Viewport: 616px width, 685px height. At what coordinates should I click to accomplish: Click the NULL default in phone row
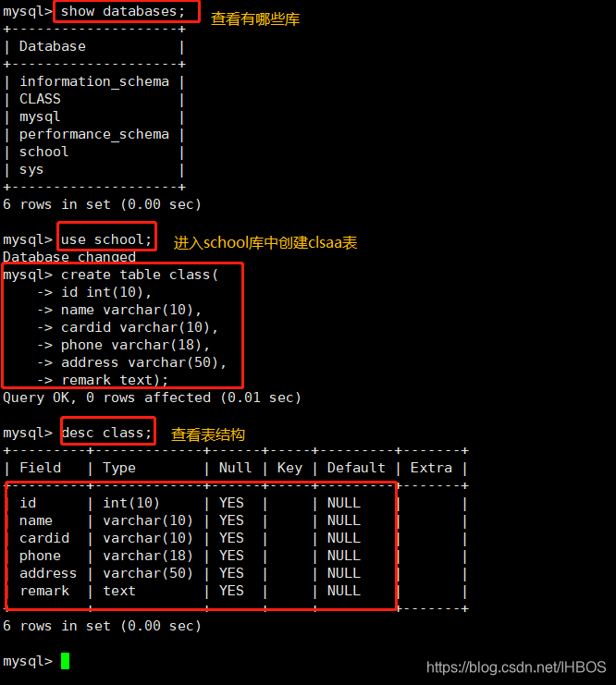(x=344, y=556)
